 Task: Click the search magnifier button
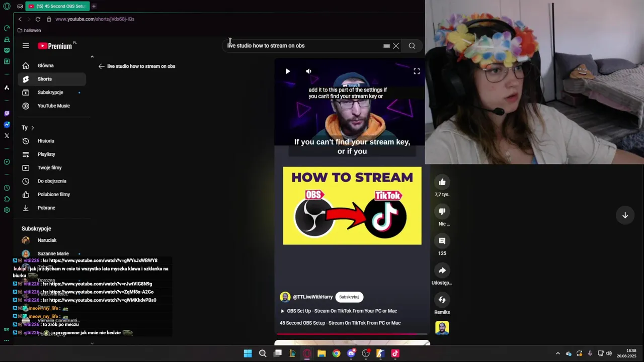412,46
